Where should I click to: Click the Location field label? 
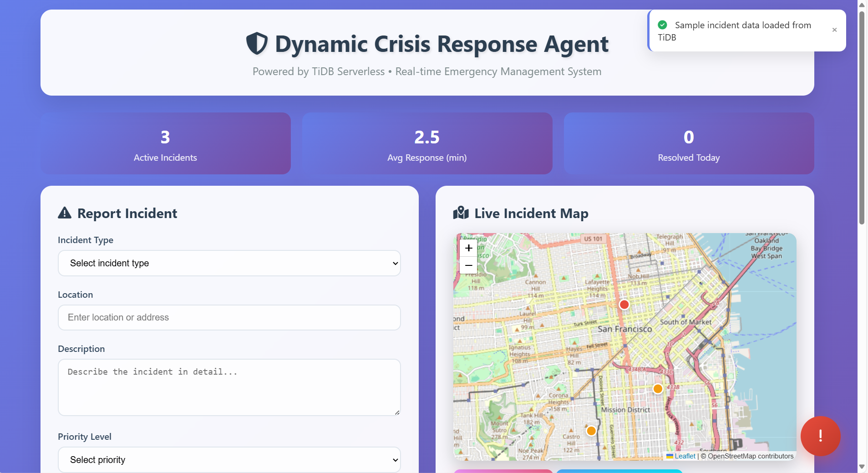[x=75, y=295]
